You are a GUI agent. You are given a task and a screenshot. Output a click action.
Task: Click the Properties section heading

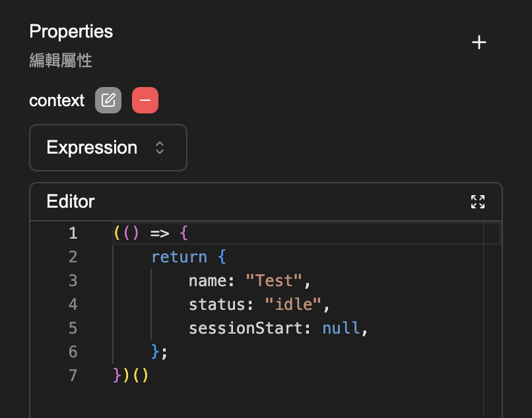[x=71, y=32]
